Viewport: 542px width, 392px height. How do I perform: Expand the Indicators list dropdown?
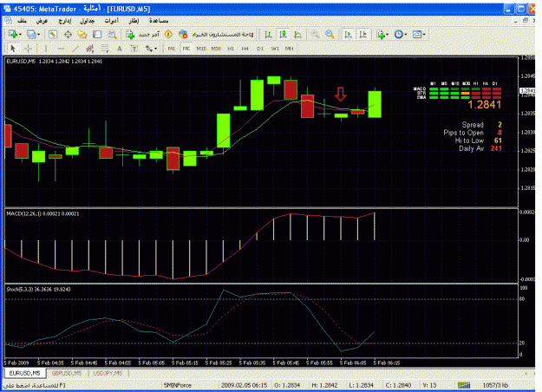pos(387,35)
